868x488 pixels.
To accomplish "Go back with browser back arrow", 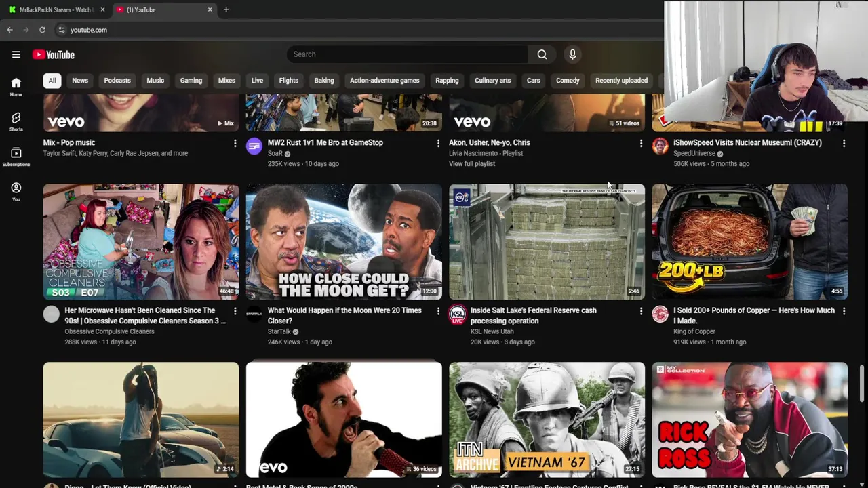I will point(10,30).
